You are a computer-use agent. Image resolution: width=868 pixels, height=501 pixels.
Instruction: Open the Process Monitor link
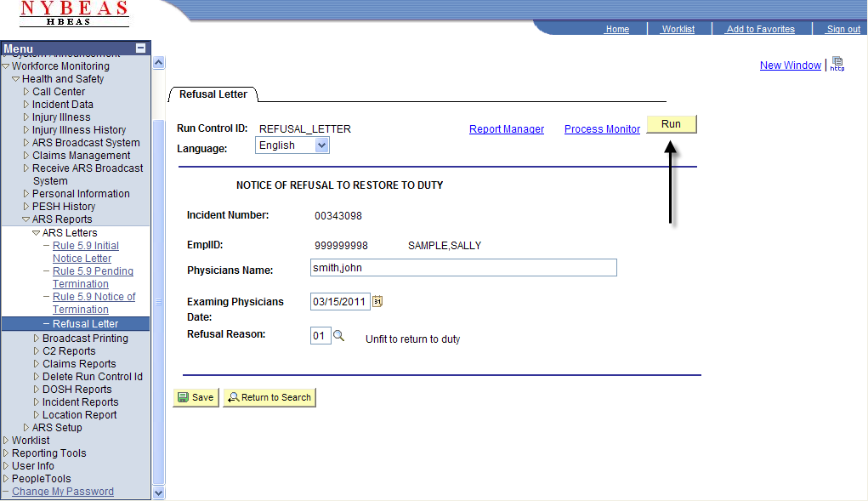coord(602,129)
